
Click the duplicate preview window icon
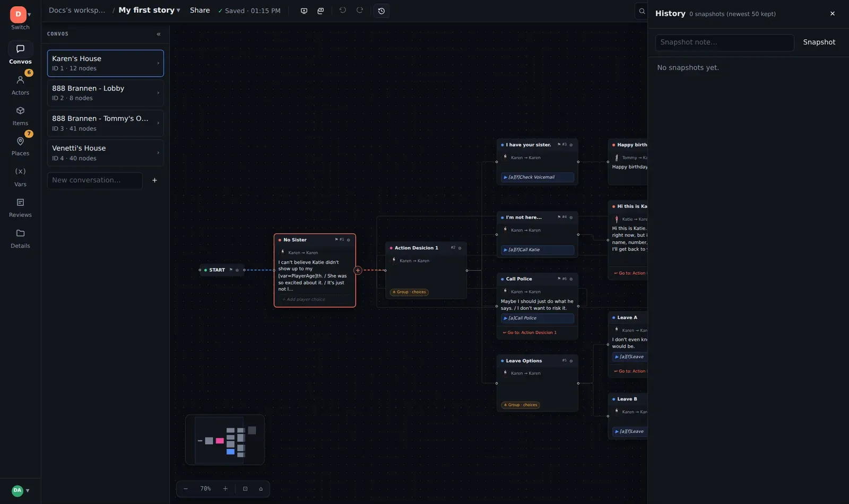tap(320, 11)
